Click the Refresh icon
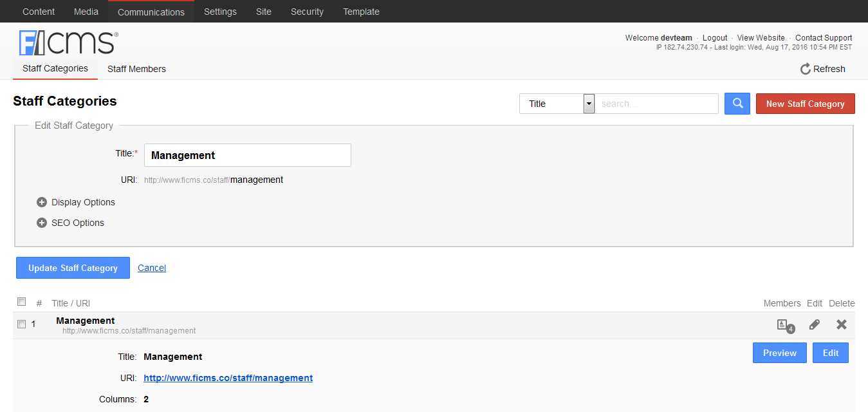This screenshot has height=412, width=868. (x=805, y=69)
